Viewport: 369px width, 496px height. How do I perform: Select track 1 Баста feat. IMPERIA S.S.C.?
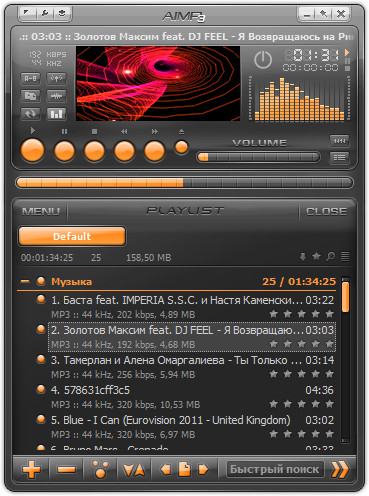coord(192,307)
